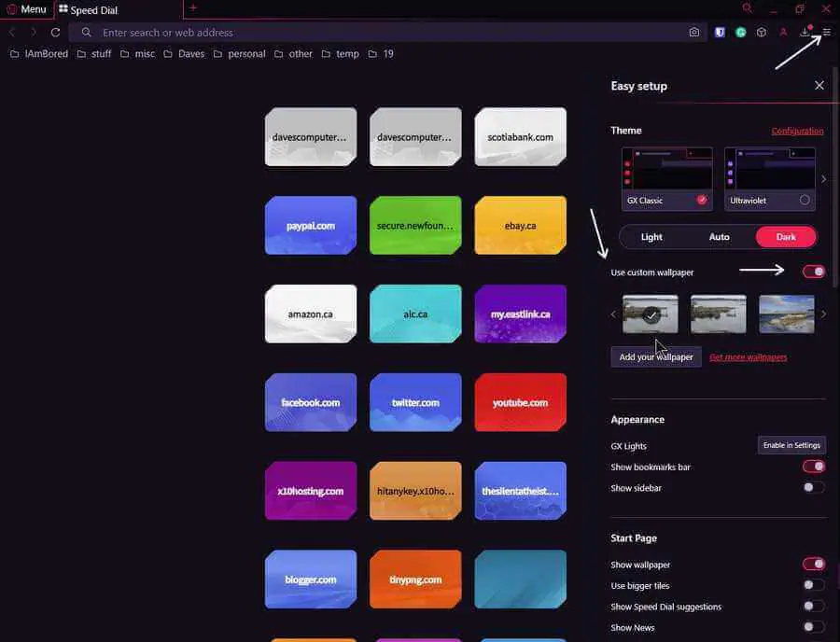
Task: Select the Dark theme mode
Action: 786,237
